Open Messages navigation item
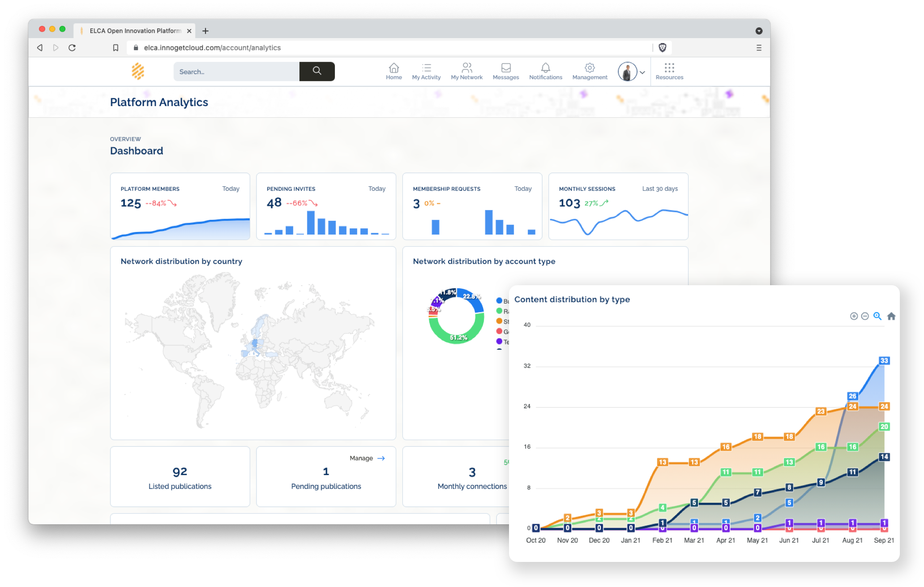Viewport: 924px width, 587px height. [x=506, y=71]
